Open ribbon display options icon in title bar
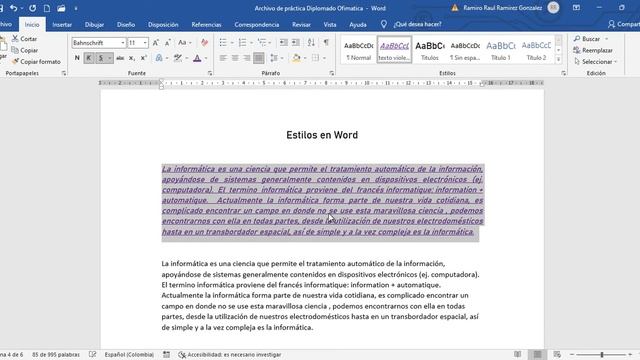 [x=576, y=8]
